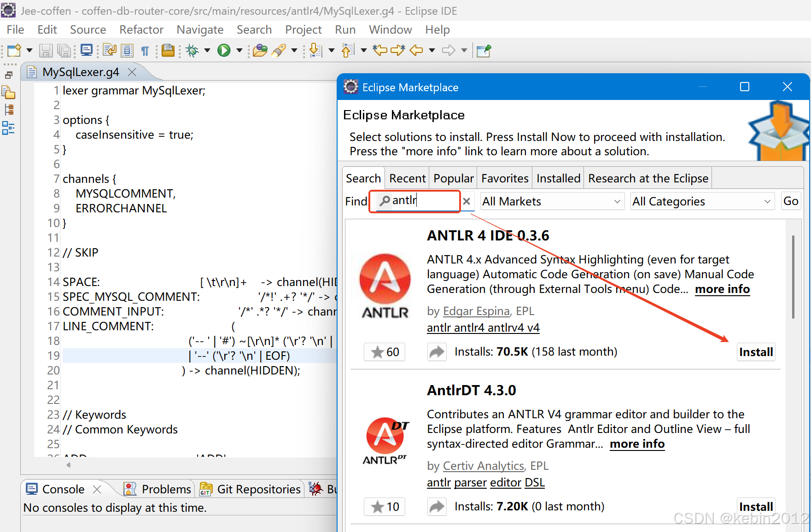Favorite AntlrDT with the 10 star button
811x532 pixels.
coord(385,507)
